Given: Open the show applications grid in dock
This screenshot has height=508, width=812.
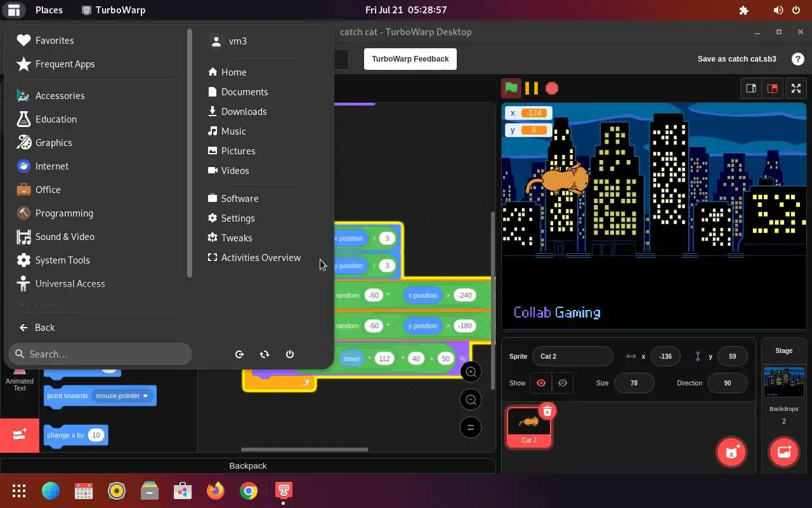Looking at the screenshot, I should point(19,491).
